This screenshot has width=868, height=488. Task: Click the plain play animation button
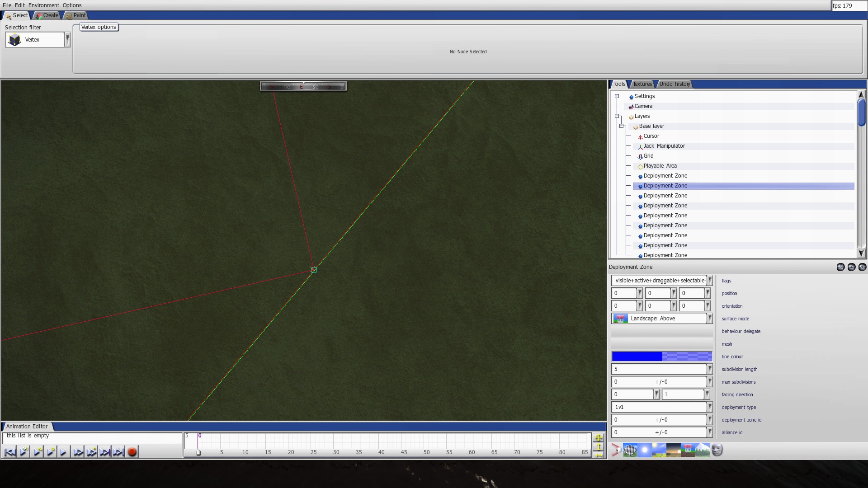point(63,452)
